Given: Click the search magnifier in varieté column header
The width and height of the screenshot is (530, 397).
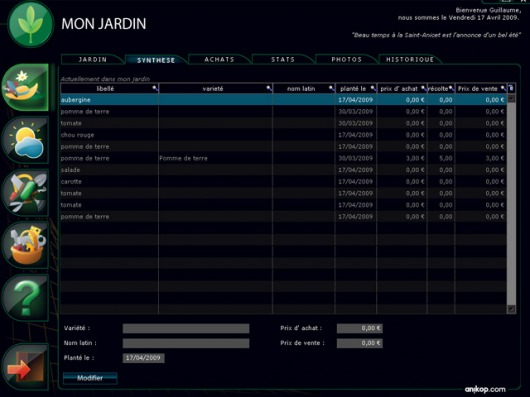Looking at the screenshot, I should coord(269,89).
